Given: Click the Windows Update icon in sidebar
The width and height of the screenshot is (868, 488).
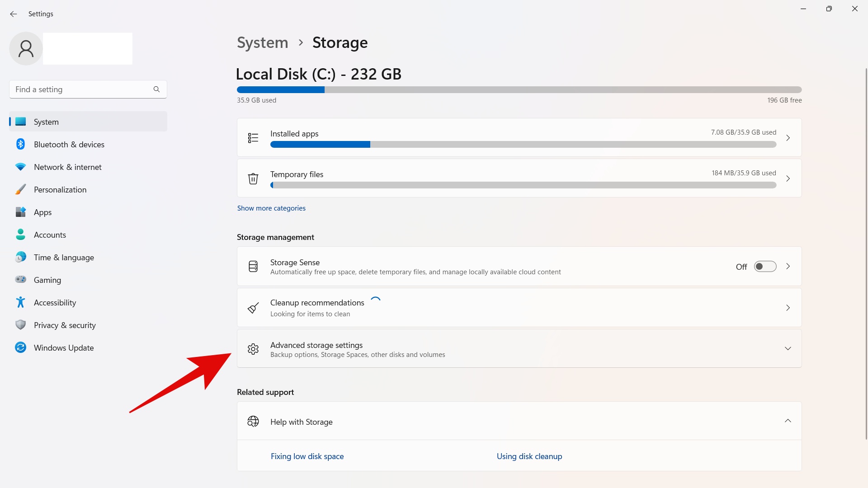Looking at the screenshot, I should 20,347.
